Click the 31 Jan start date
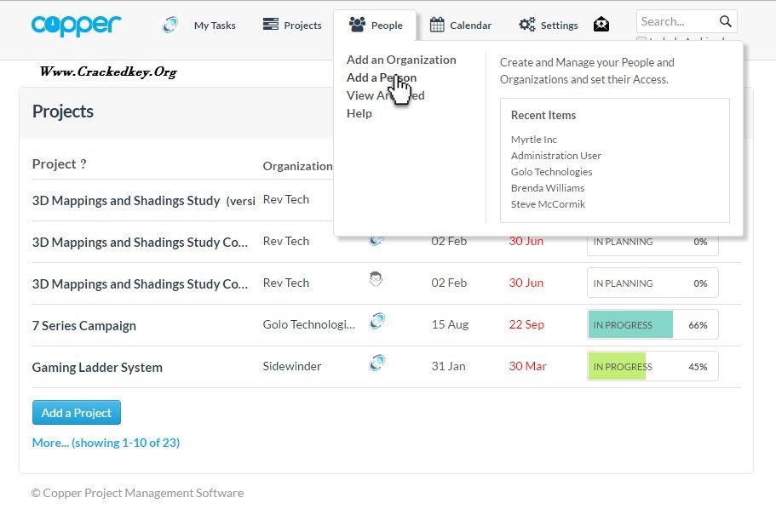776x532 pixels. 448,366
